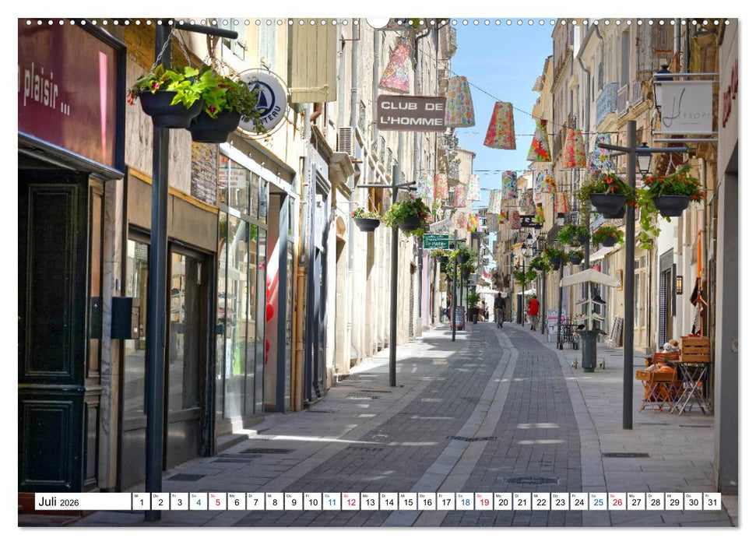Select day 1 in the calendar strip
The width and height of the screenshot is (756, 545).
tap(141, 501)
